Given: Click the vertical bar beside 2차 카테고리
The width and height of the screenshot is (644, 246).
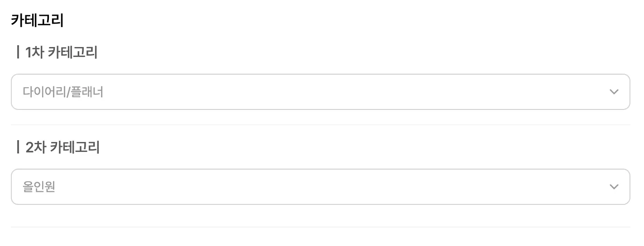Looking at the screenshot, I should pyautogui.click(x=18, y=147).
